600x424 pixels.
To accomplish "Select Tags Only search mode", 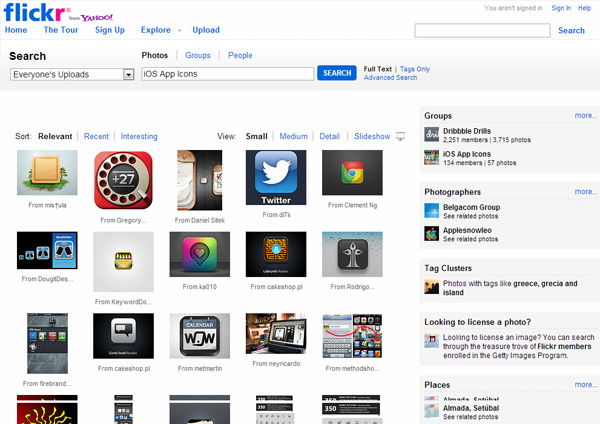I will 415,69.
